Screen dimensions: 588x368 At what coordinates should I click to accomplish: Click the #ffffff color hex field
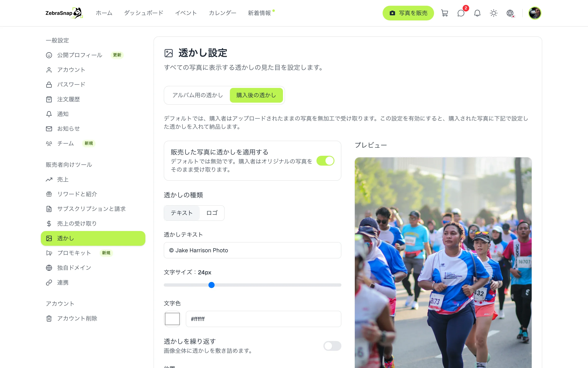[x=263, y=319]
